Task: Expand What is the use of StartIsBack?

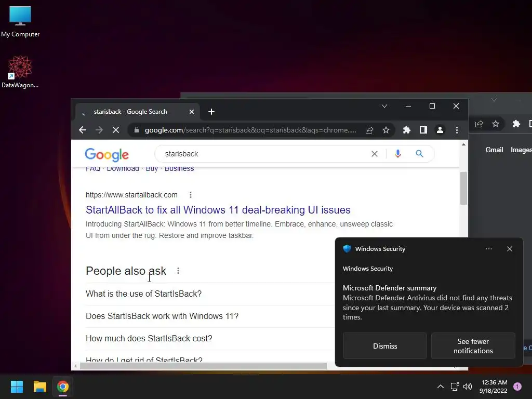Action: point(143,294)
